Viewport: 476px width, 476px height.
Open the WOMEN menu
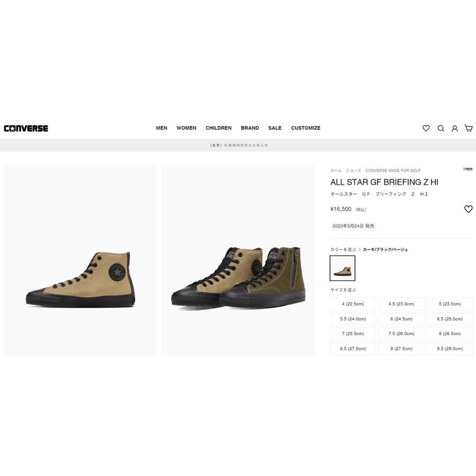click(186, 128)
